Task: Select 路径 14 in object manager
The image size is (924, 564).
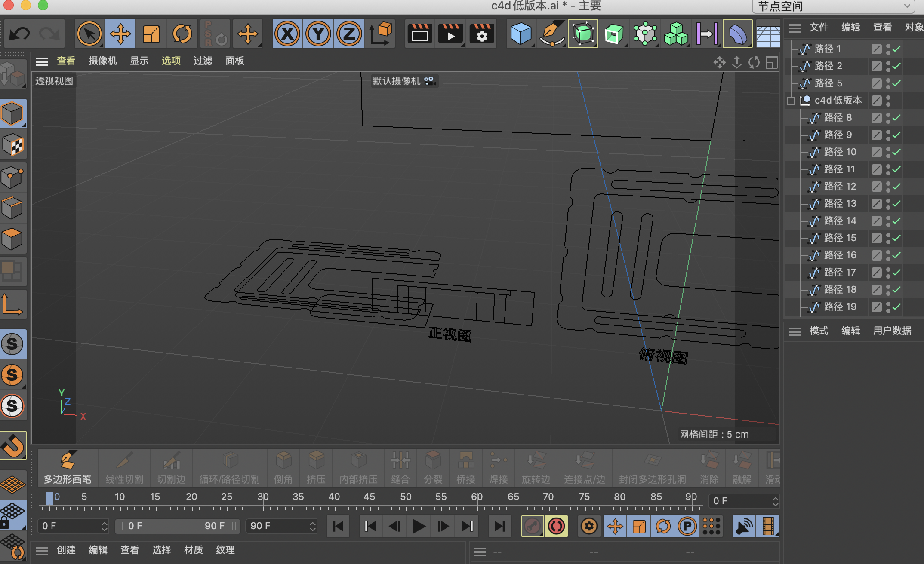Action: tap(840, 221)
